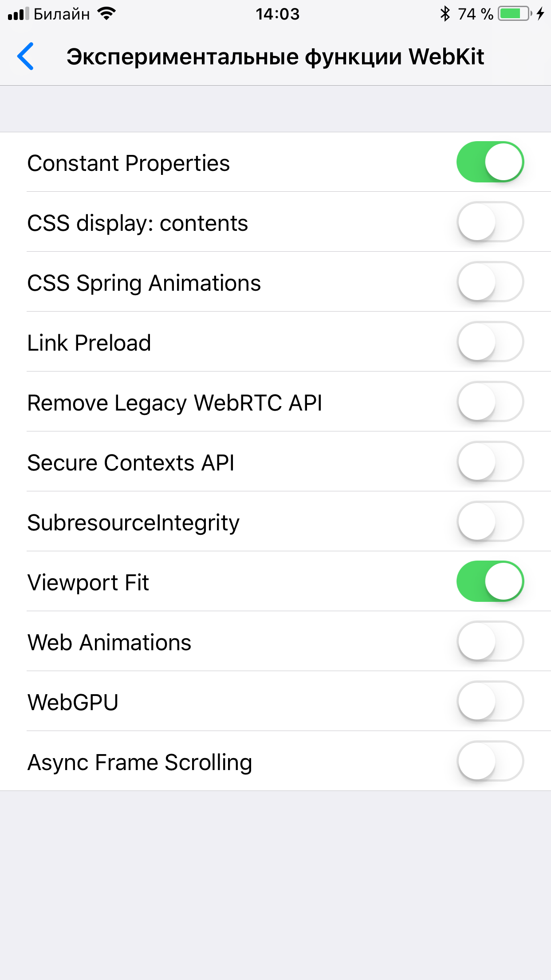Tap the Билайн carrier name
The height and width of the screenshot is (980, 551).
coord(62,14)
